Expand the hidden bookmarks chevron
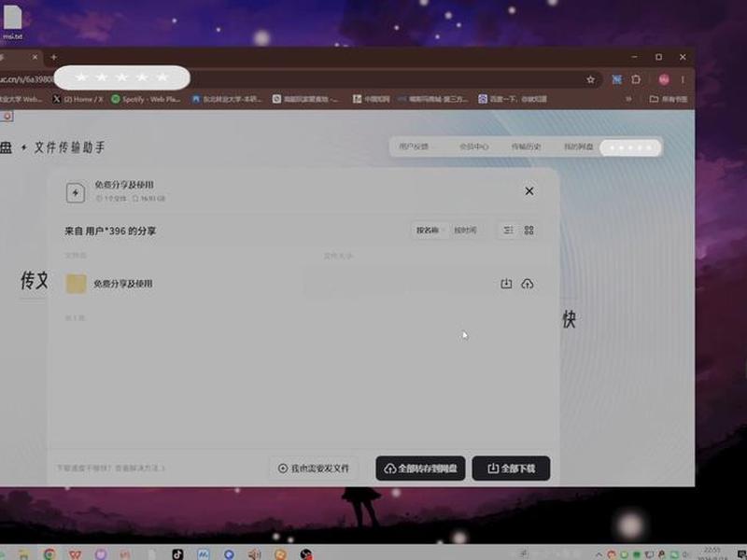 click(628, 99)
